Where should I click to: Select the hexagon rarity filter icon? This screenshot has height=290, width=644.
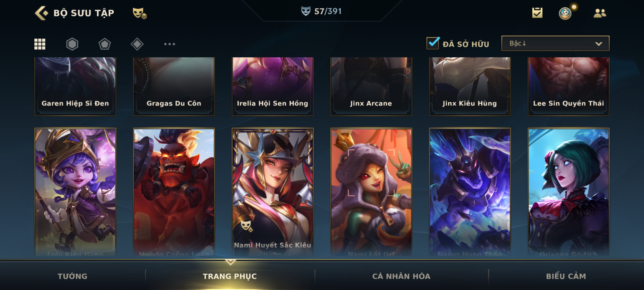click(72, 44)
